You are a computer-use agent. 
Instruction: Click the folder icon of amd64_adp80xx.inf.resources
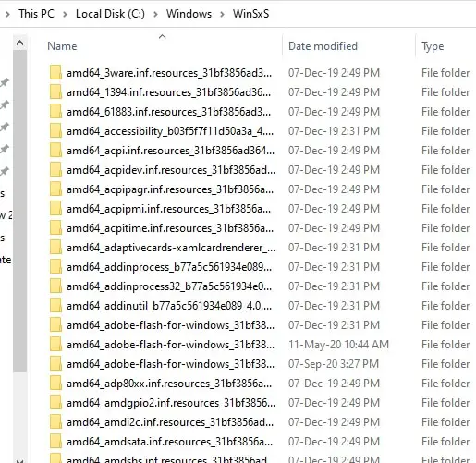tap(55, 384)
